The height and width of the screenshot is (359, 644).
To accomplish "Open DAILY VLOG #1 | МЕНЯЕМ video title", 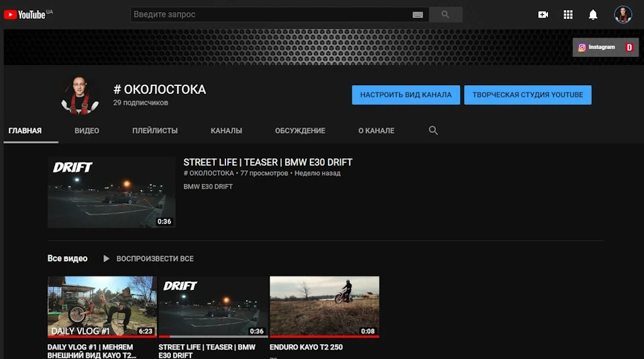I will click(x=92, y=351).
